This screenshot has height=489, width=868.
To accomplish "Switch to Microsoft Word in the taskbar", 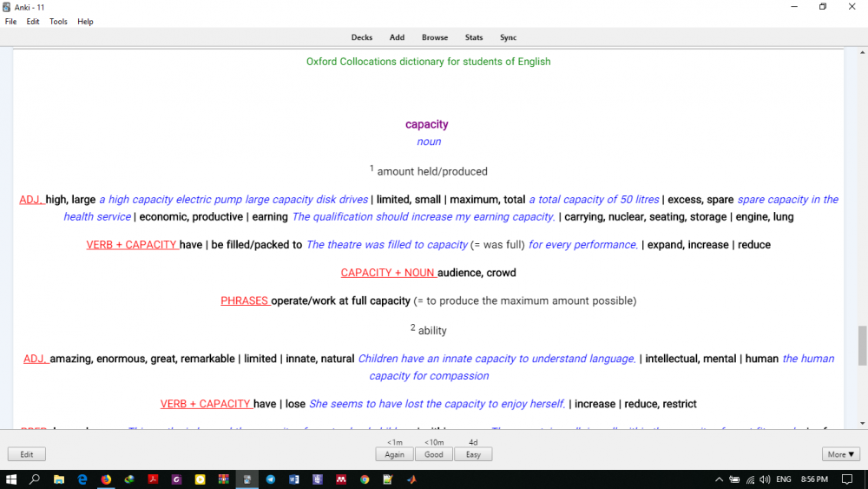I will tap(294, 479).
